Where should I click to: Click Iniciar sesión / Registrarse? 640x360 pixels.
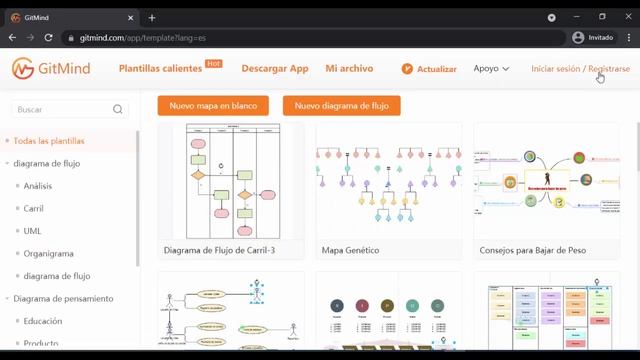tap(580, 69)
